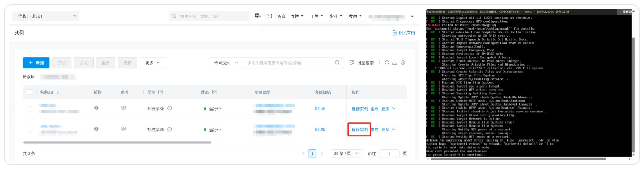Viewport: 644px width, 169px height.
Task: Open the monitor icon in S6.8B row
Action: point(123,129)
